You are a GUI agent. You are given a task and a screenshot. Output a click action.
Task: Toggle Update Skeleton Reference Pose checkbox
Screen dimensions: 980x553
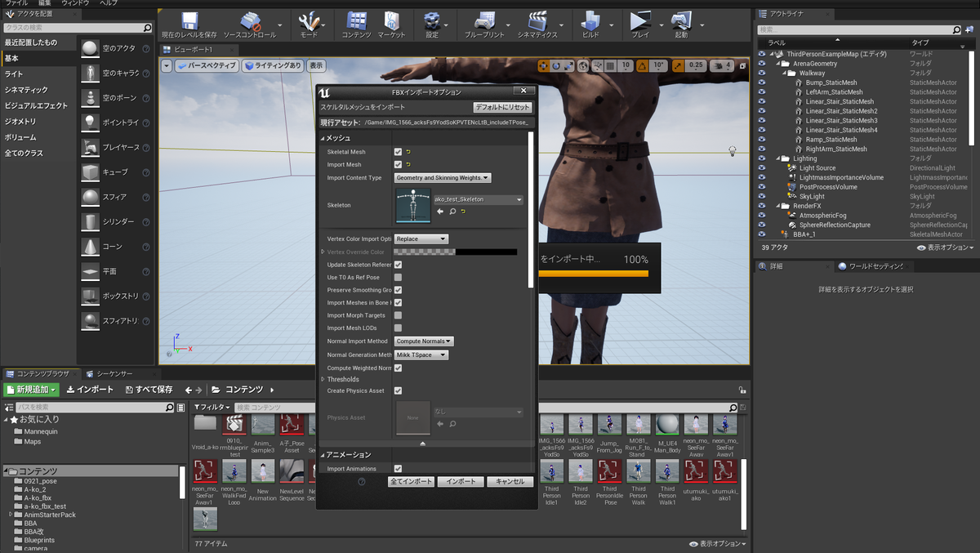click(x=398, y=265)
